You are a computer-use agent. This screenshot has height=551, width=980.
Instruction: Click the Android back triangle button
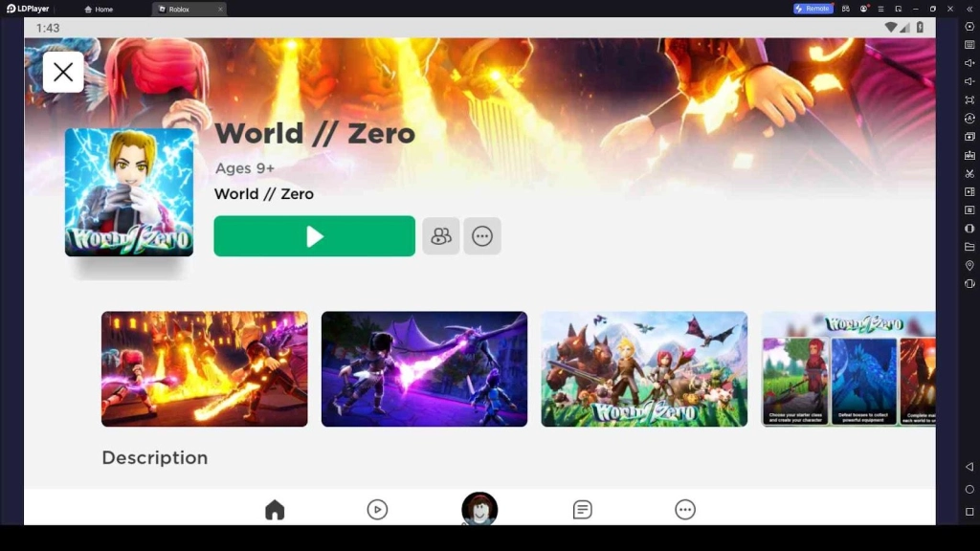coord(969,467)
